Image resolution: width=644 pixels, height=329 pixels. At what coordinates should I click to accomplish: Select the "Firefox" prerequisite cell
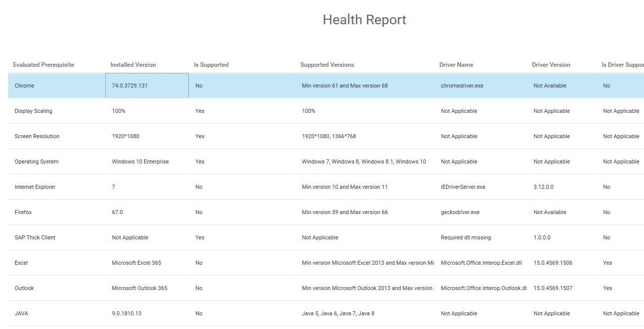coord(23,212)
